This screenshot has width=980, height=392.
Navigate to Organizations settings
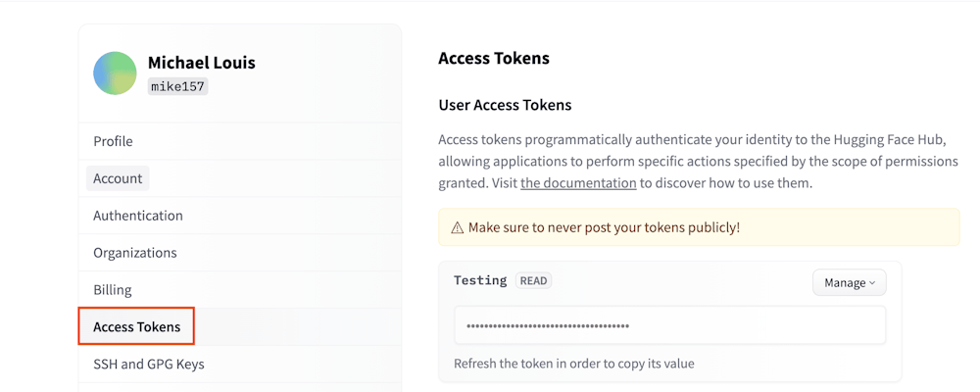click(135, 253)
